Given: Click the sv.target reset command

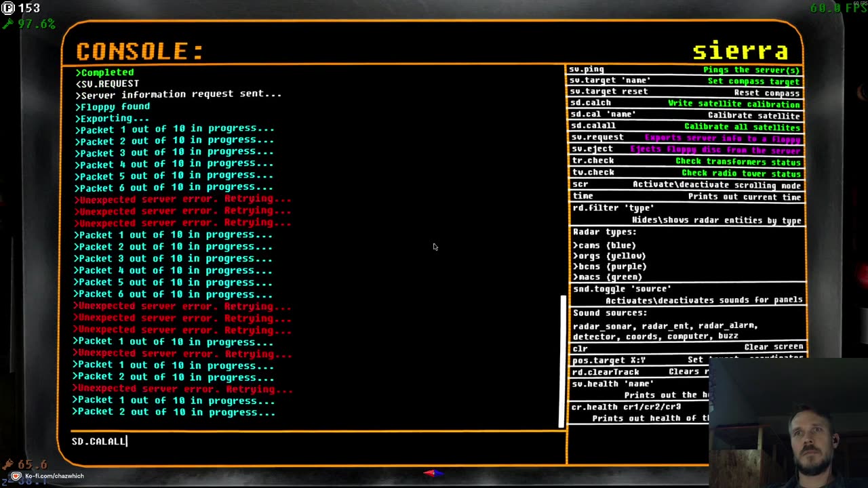Looking at the screenshot, I should (609, 91).
